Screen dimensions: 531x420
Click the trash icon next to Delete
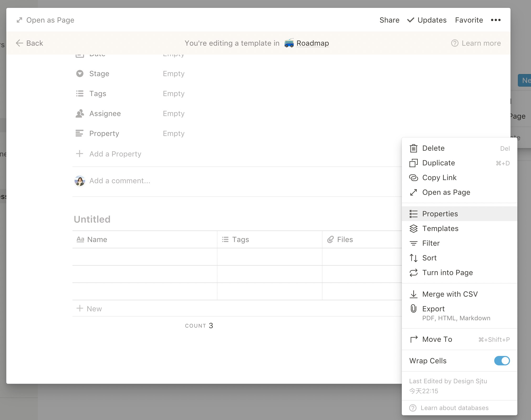(x=413, y=148)
